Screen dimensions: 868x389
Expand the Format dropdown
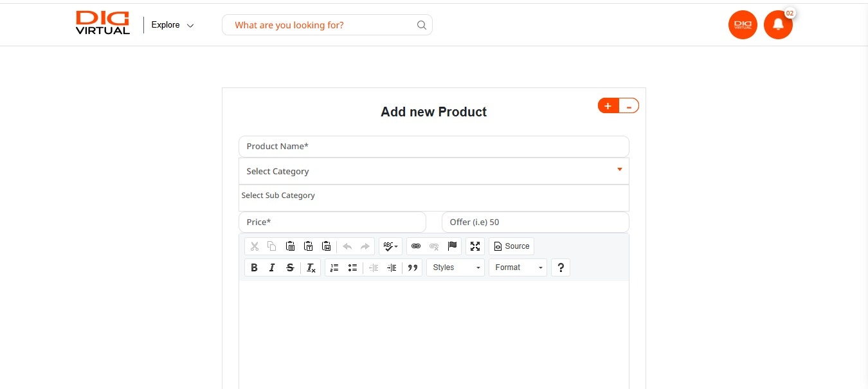click(518, 267)
